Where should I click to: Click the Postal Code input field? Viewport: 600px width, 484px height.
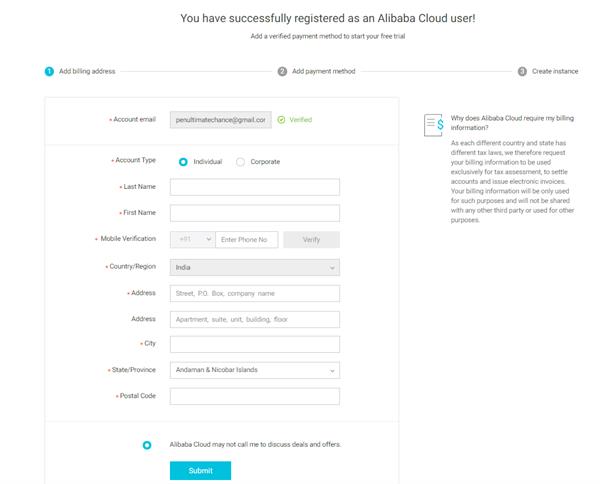254,396
